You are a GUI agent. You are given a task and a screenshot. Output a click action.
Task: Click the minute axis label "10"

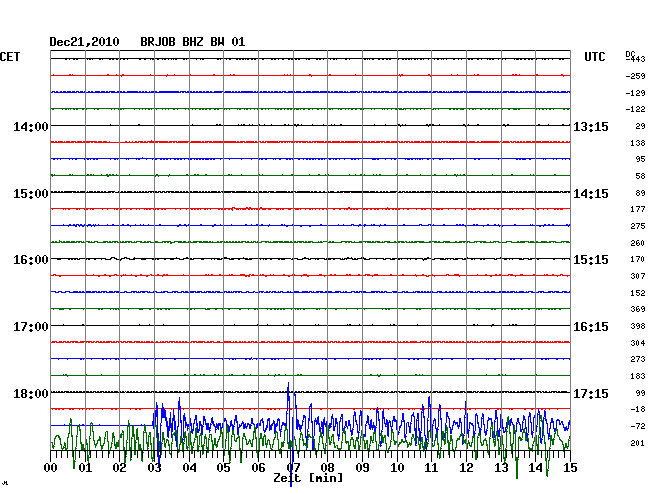pos(397,468)
